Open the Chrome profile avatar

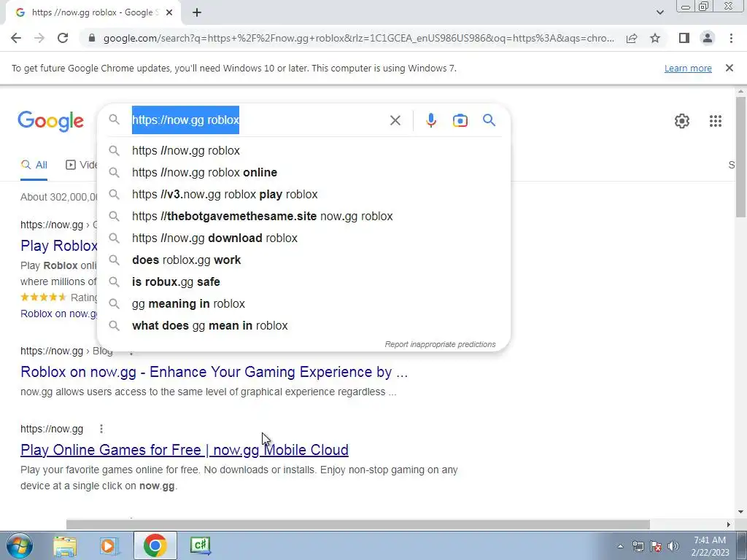pyautogui.click(x=708, y=38)
